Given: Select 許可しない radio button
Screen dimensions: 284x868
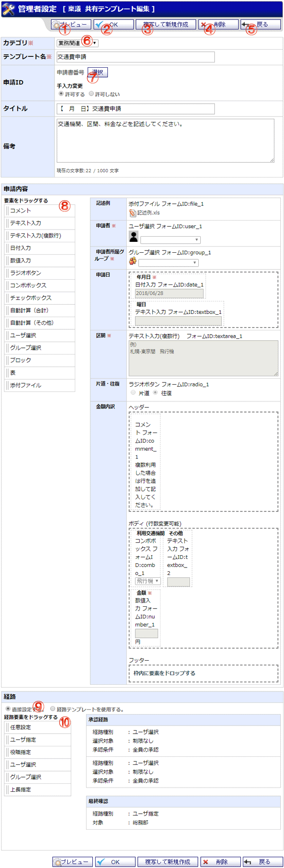Looking at the screenshot, I should (x=91, y=94).
